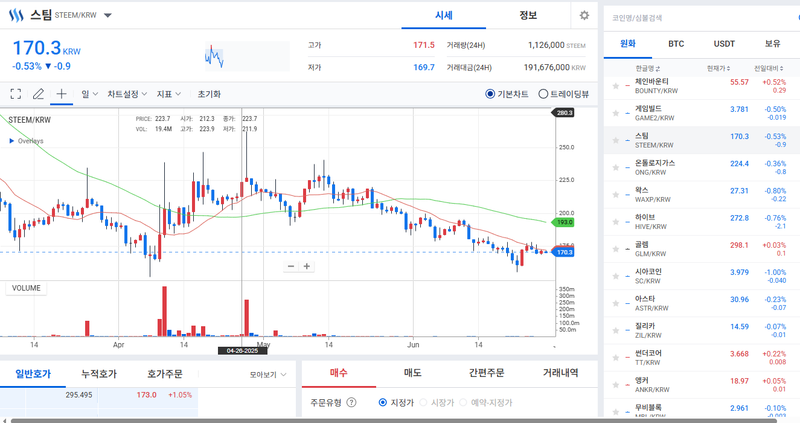Open 지표 indicators dropdown
This screenshot has width=800, height=423.
pos(168,94)
